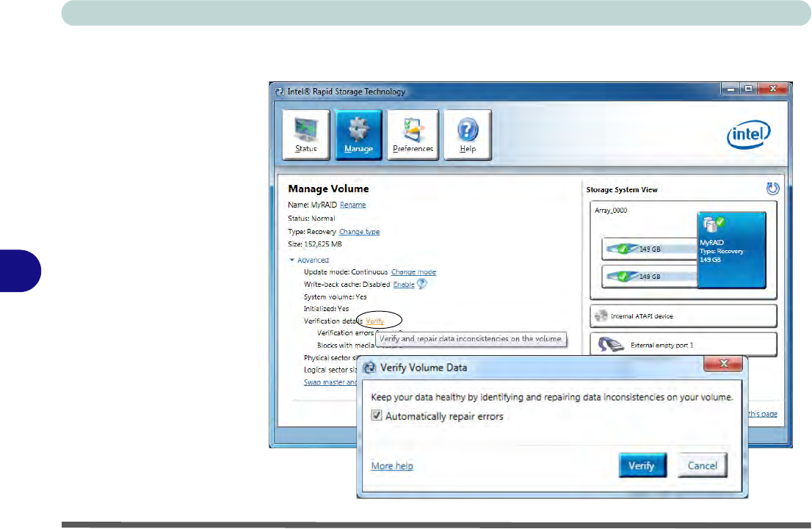Screen dimensions: 812x529
Task: Select the first 149 GB disk
Action: tap(650, 249)
